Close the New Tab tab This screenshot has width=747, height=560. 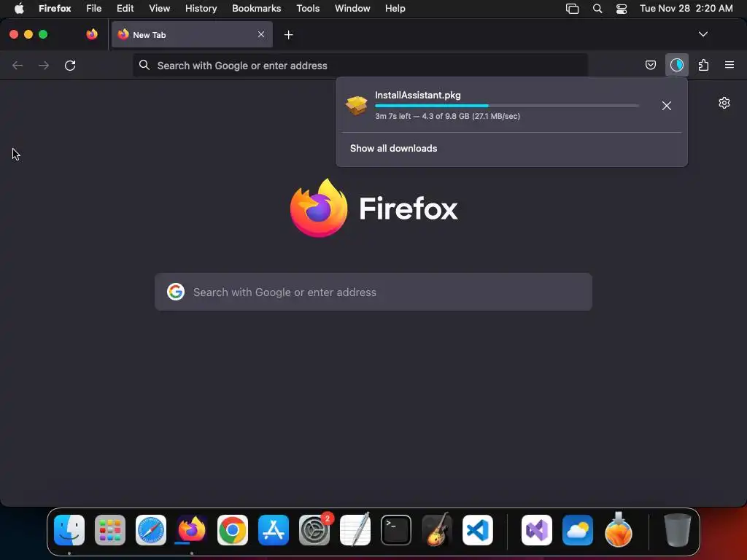261,34
